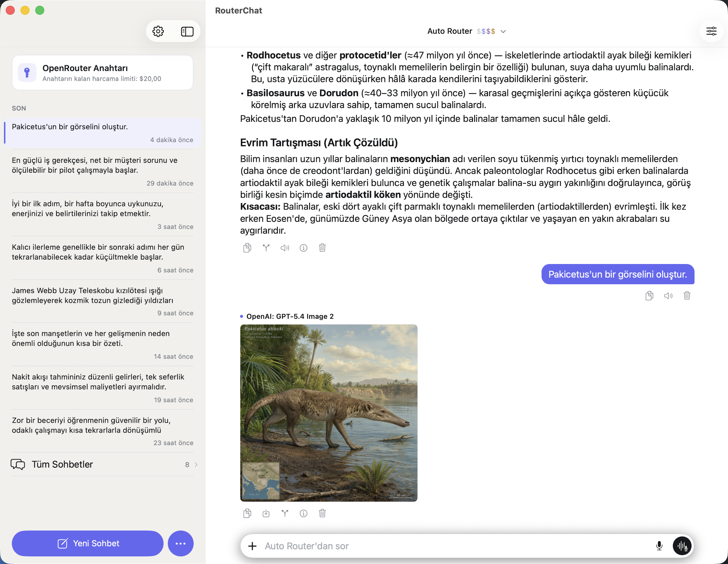
Task: Expand Tüm Sohbetler list chevron
Action: (x=196, y=464)
